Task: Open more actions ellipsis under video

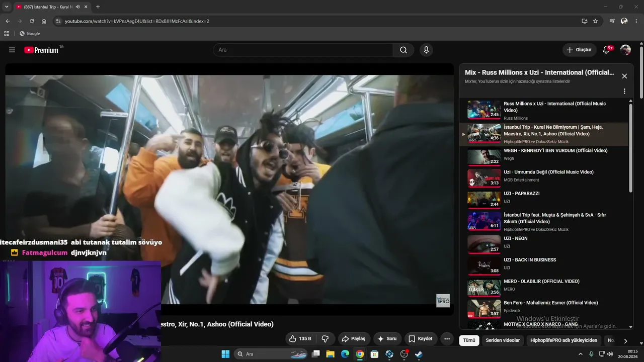Action: pyautogui.click(x=447, y=339)
